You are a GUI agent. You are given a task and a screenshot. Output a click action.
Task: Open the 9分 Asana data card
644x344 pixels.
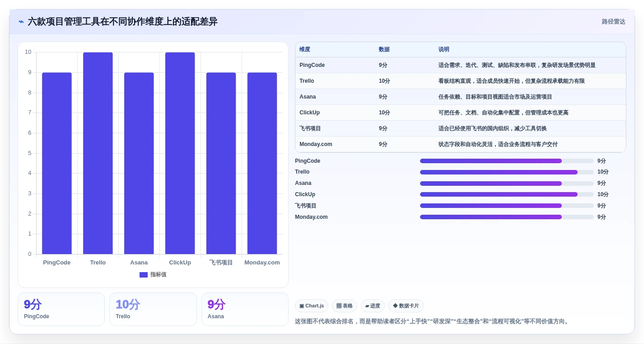245,309
